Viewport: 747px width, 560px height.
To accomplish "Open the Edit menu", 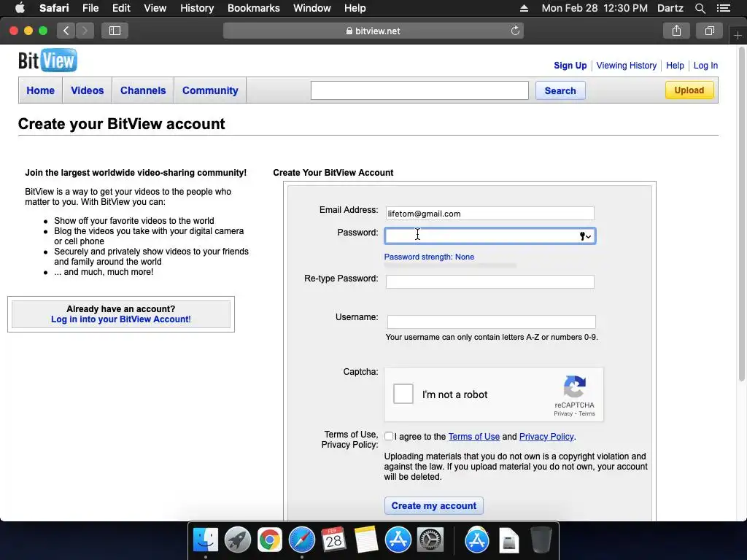I will (121, 8).
